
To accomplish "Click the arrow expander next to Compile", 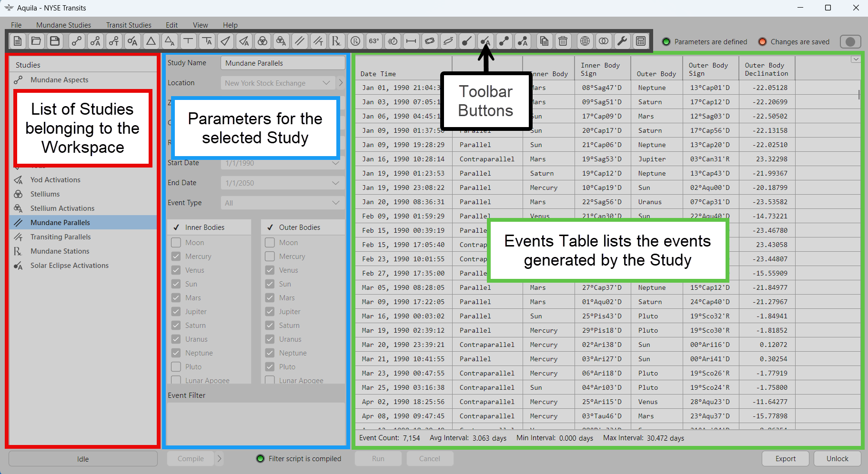I will [219, 459].
